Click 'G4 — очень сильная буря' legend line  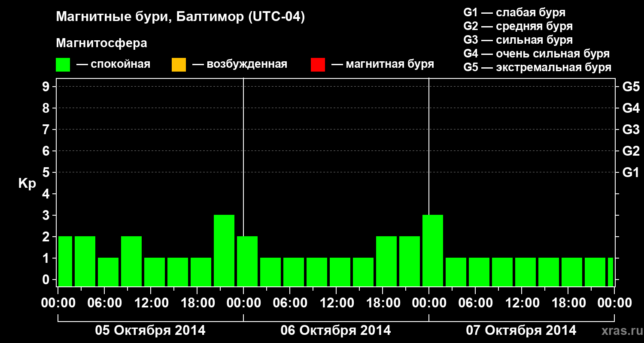tap(536, 54)
